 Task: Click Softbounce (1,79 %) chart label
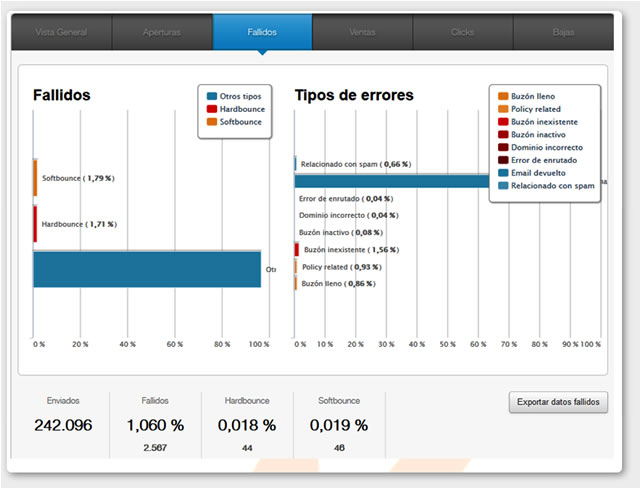[78, 178]
